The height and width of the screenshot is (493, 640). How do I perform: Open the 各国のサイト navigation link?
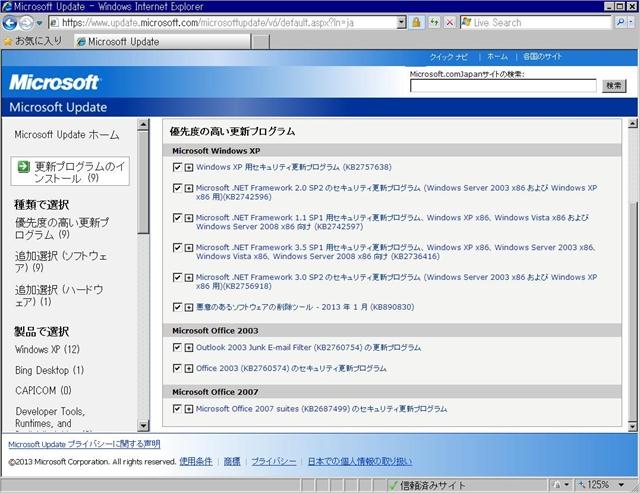point(542,57)
